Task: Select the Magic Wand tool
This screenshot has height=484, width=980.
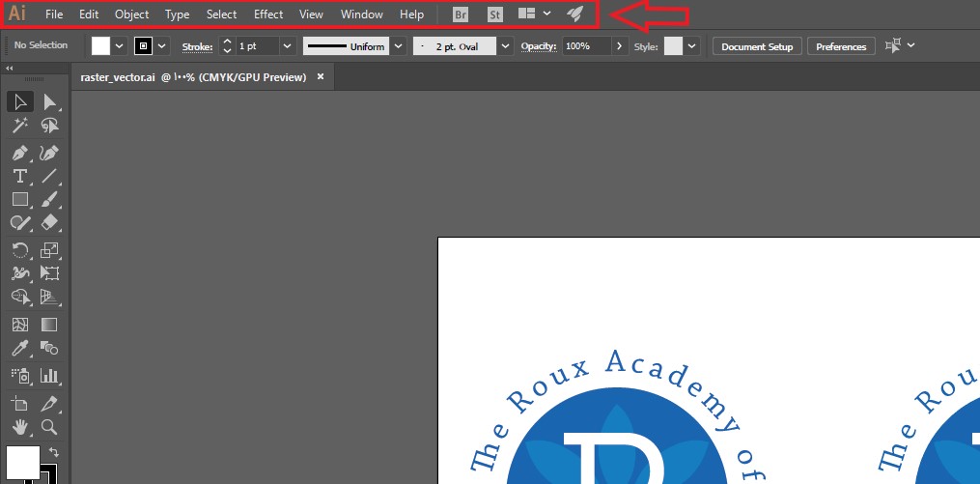Action: pyautogui.click(x=20, y=126)
